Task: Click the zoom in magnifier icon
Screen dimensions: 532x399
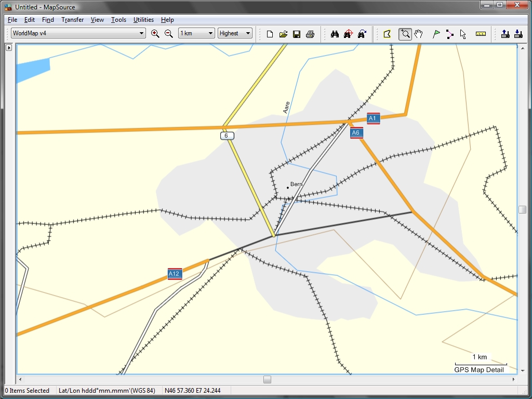Action: [x=155, y=33]
